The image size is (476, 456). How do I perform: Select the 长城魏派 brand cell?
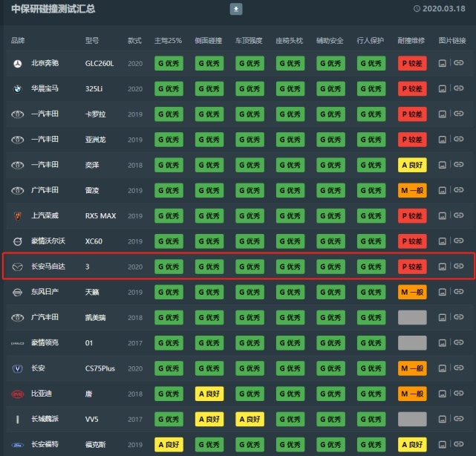pos(45,420)
